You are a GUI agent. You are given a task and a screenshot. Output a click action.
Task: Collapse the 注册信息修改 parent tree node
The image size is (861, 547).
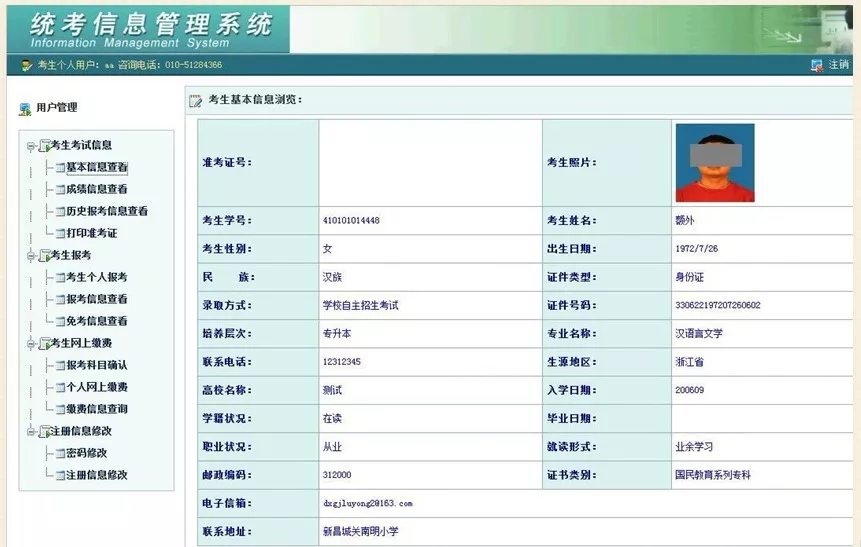[31, 432]
